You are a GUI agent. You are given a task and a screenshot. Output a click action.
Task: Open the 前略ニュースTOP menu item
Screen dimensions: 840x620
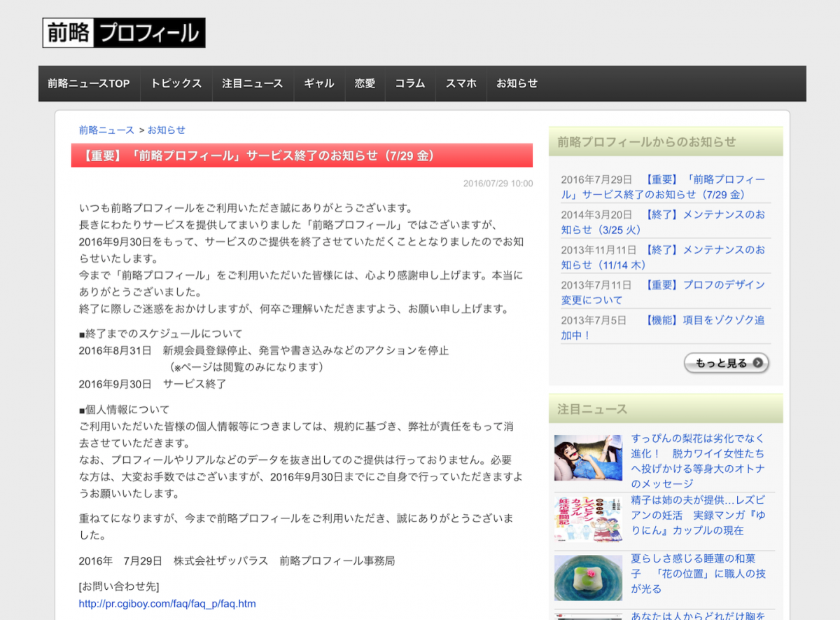(89, 83)
